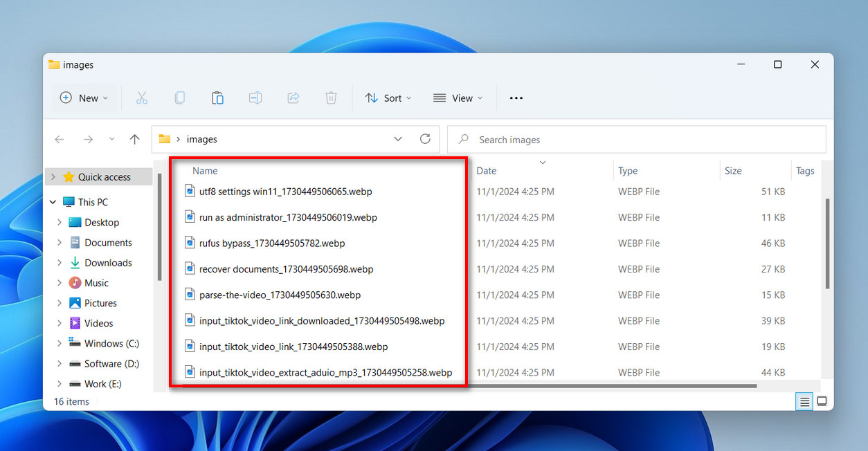
Task: Click the folder icon in address bar
Action: pyautogui.click(x=165, y=139)
